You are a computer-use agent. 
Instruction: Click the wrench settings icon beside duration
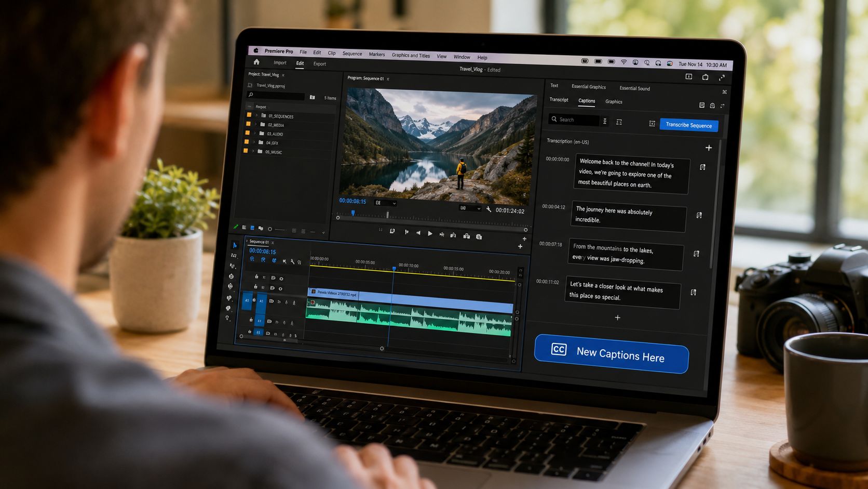pos(489,209)
